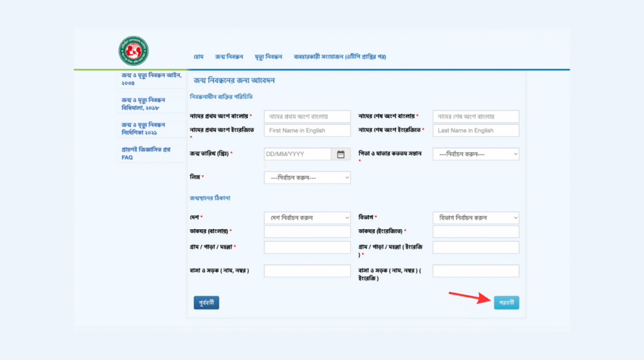This screenshot has height=360, width=644.
Task: Open the calendar date picker icon
Action: [340, 154]
